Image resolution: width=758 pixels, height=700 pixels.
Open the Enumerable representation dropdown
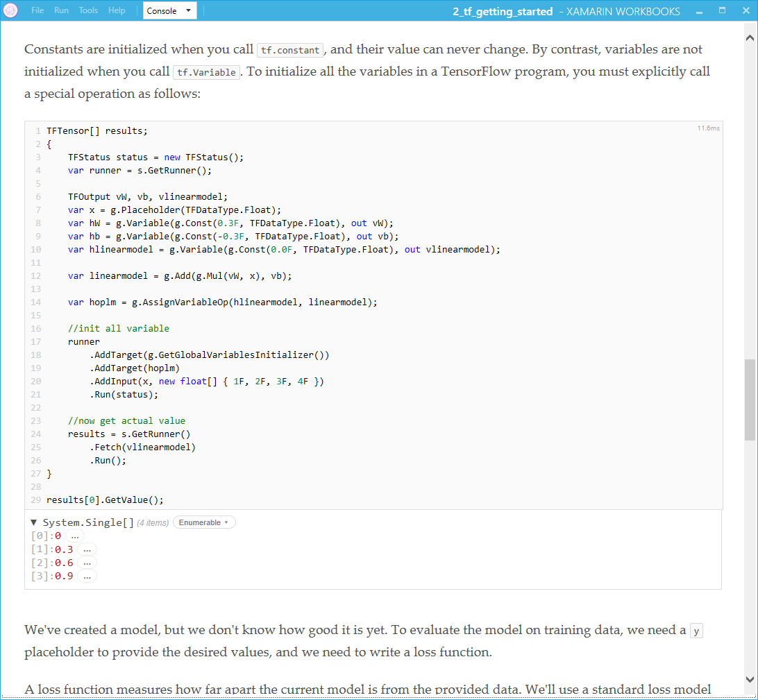click(x=204, y=522)
